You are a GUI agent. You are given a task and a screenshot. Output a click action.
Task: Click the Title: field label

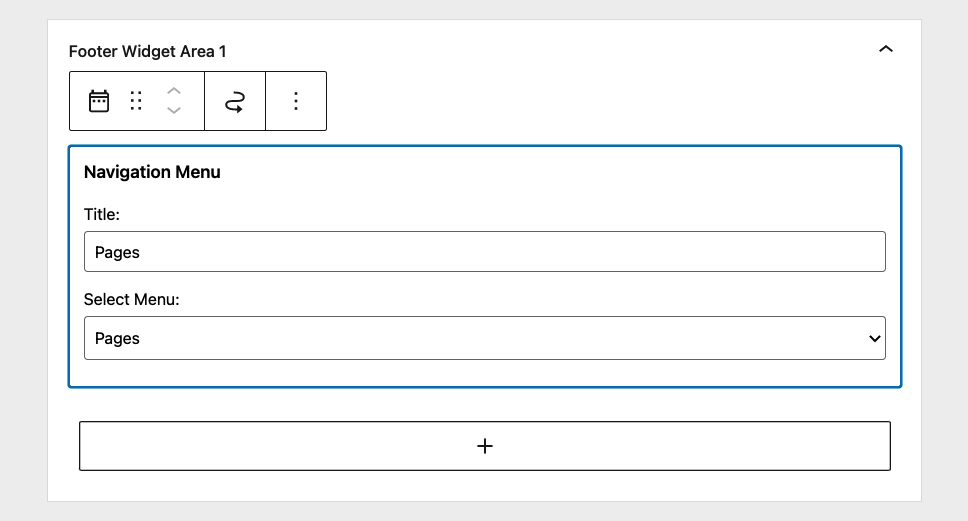102,214
